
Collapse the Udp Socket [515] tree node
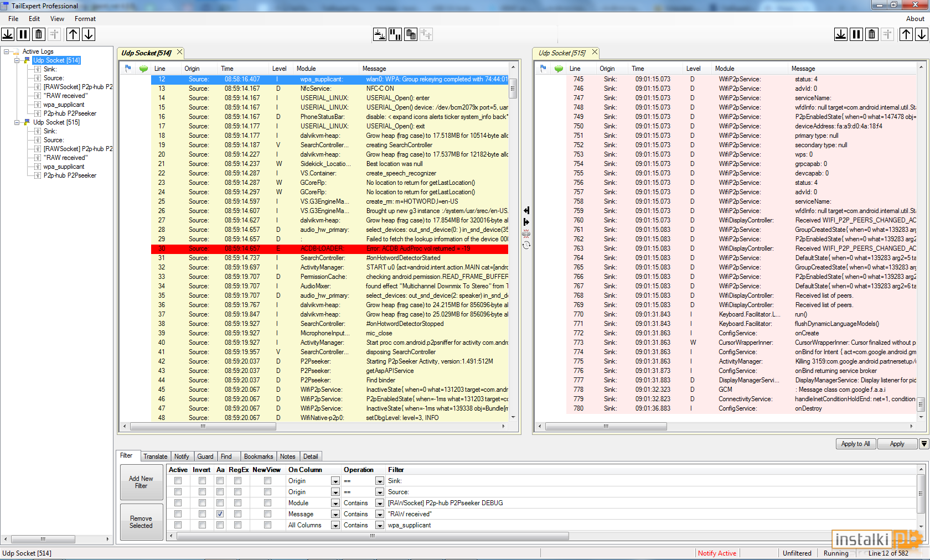pyautogui.click(x=17, y=122)
